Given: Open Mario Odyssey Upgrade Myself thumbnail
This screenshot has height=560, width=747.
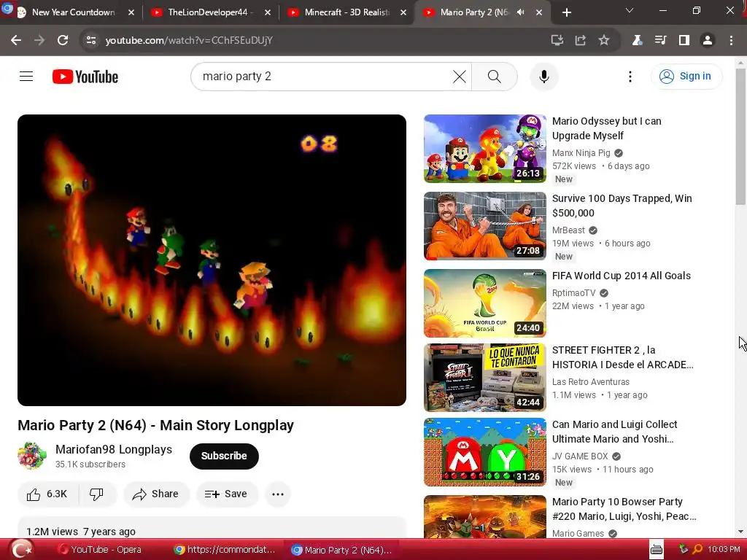Looking at the screenshot, I should 485,149.
